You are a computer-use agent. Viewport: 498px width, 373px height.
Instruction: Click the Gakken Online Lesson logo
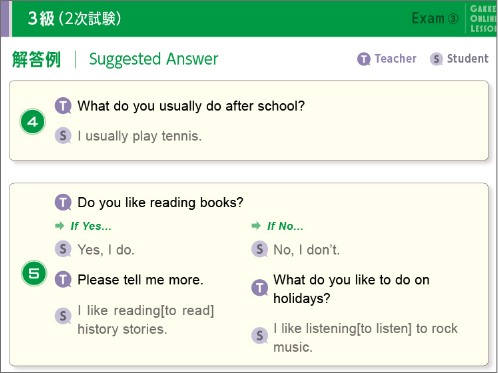tap(483, 18)
